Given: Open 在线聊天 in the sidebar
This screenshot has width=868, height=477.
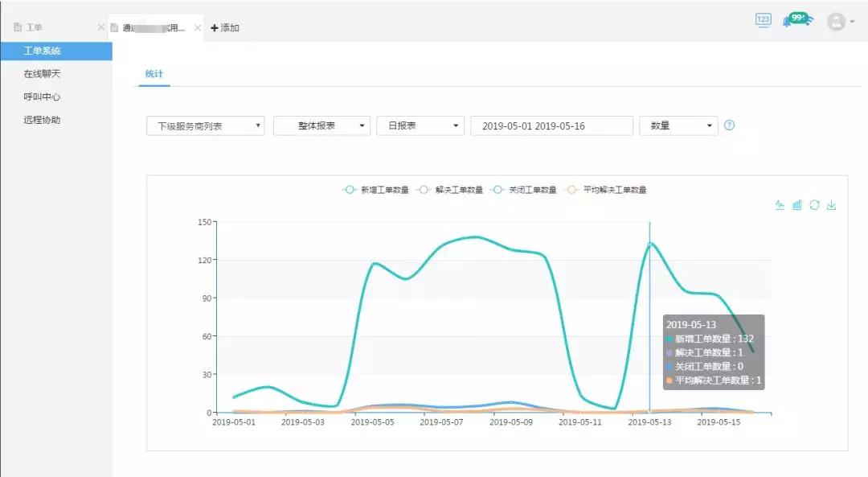Looking at the screenshot, I should click(x=42, y=74).
